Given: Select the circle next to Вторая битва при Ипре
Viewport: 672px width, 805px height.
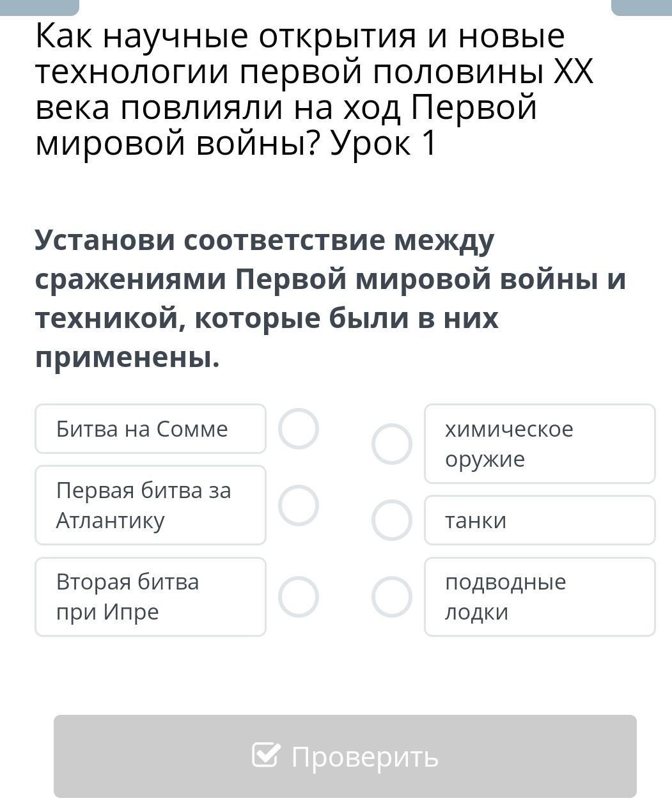Looking at the screenshot, I should [299, 597].
